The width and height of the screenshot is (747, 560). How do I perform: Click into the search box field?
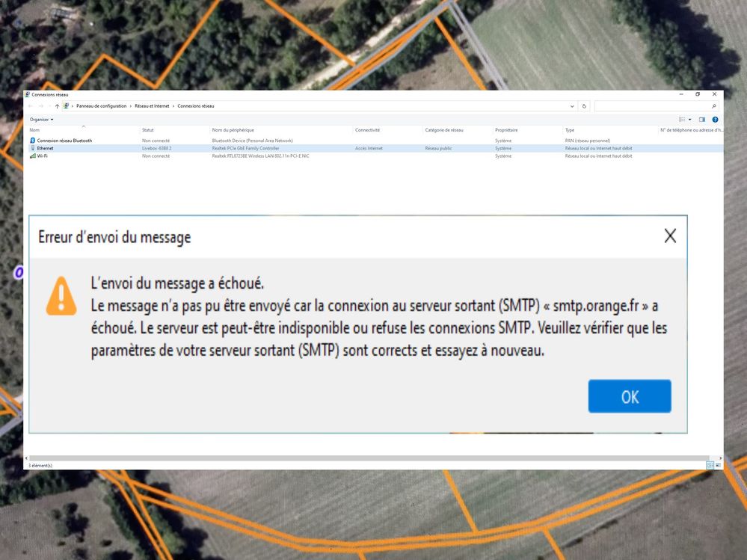click(651, 106)
